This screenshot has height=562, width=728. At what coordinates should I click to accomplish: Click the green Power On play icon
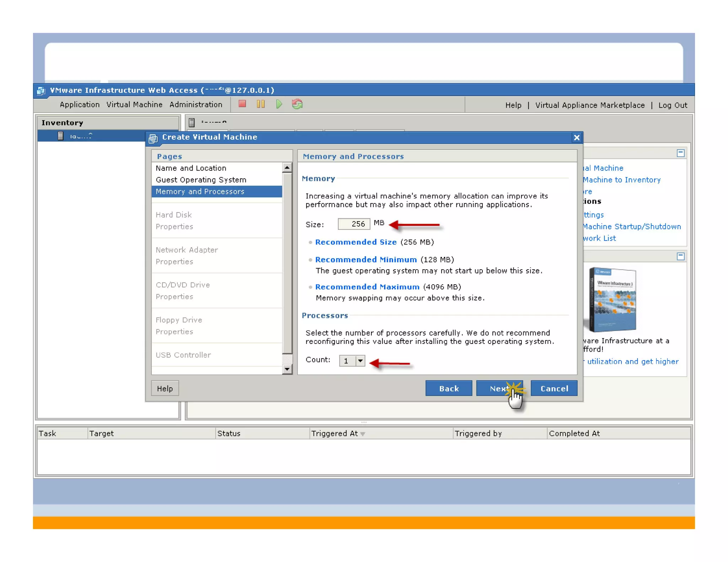(x=279, y=104)
